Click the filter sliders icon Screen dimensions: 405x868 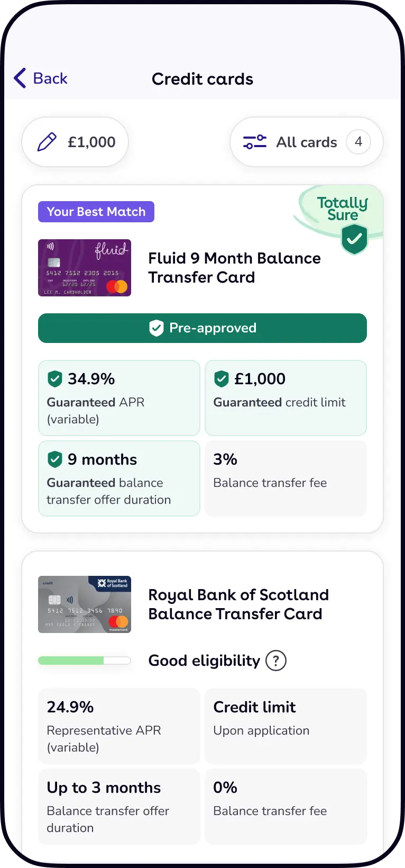(x=254, y=142)
